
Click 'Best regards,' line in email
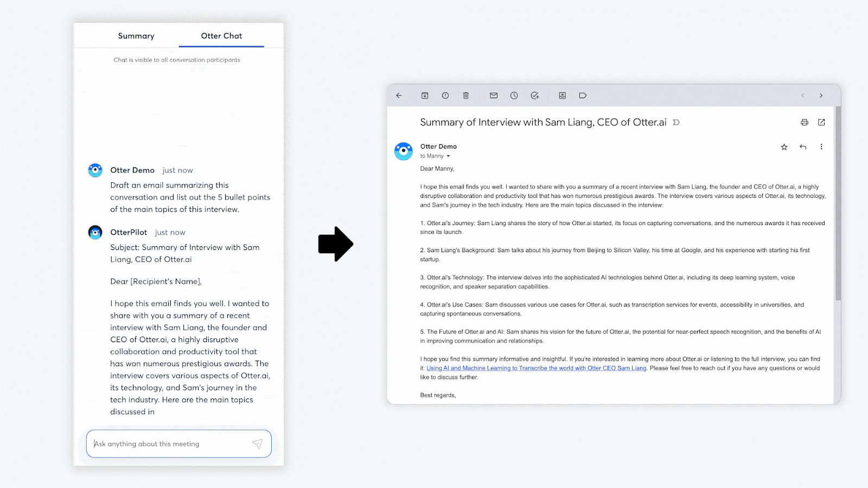438,395
